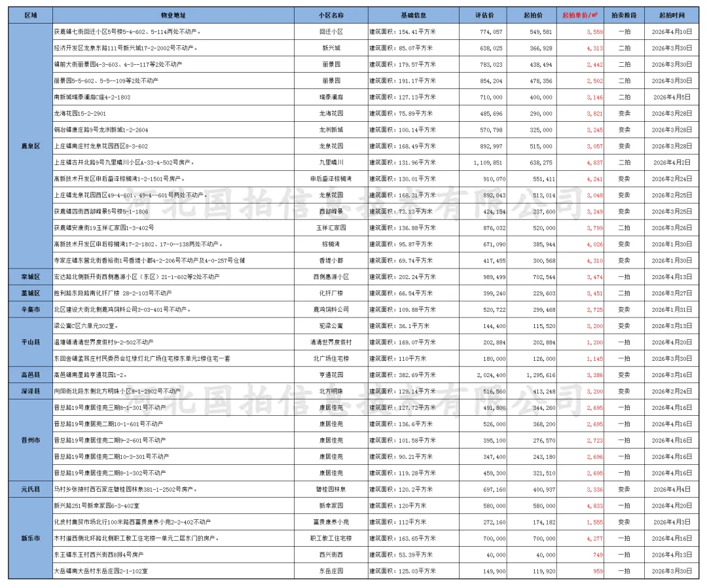This screenshot has width=707, height=588.
Task: Click community name "新兴城"
Action: [331, 48]
